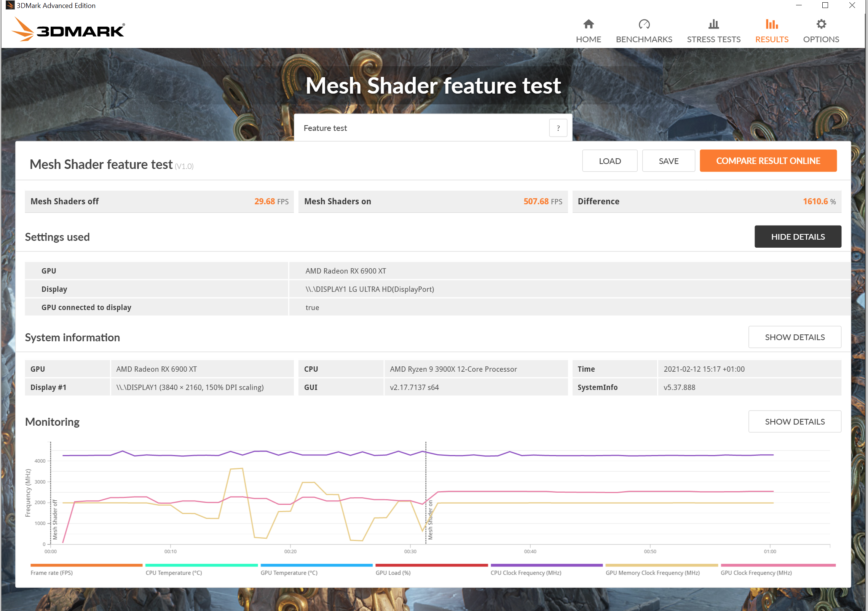Expand System information with SHOW DETAILS
Viewport: 868px width, 611px height.
click(795, 337)
